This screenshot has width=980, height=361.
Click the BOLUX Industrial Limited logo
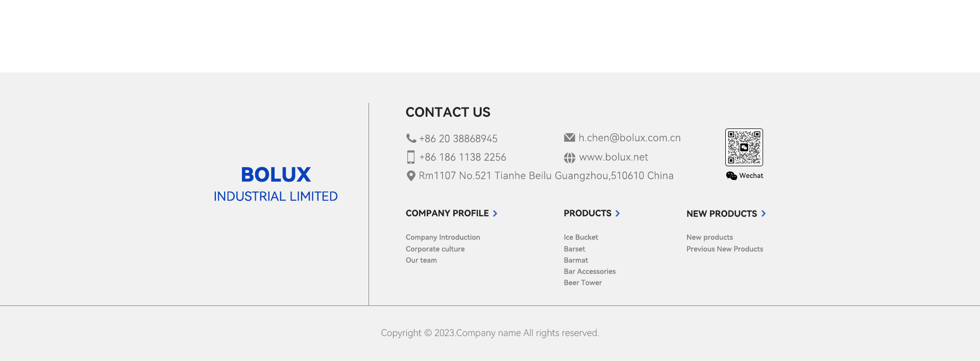pyautogui.click(x=276, y=184)
